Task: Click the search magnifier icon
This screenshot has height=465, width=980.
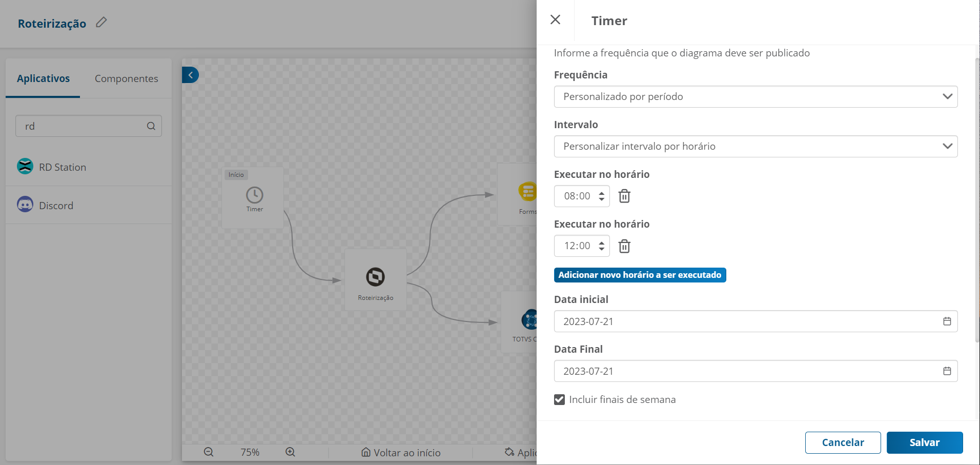Action: [151, 126]
